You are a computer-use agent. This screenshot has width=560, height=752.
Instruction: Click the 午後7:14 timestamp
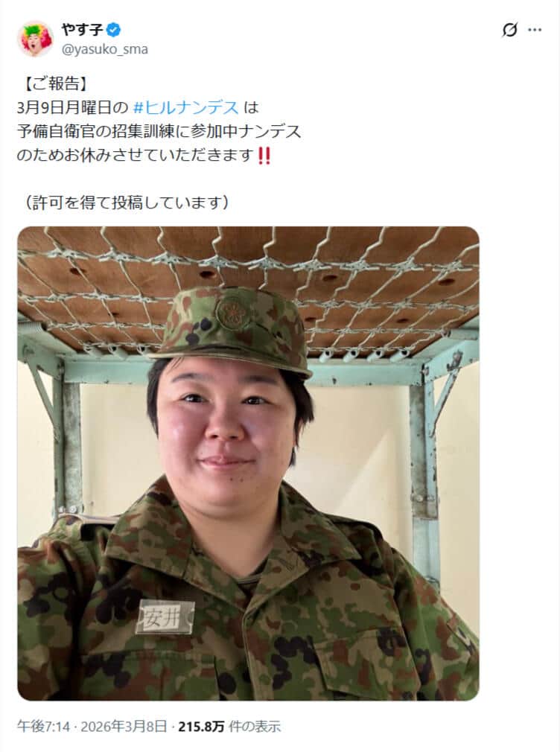coord(44,727)
